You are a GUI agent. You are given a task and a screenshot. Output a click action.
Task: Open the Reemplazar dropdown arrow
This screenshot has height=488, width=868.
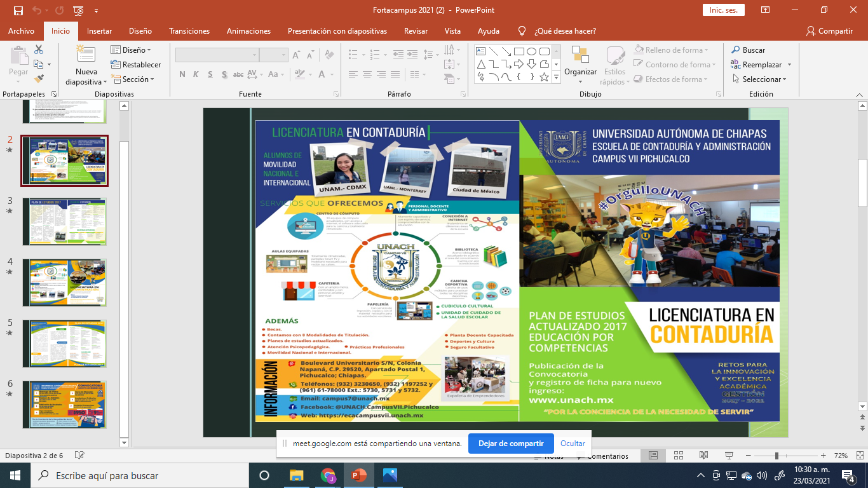(789, 64)
